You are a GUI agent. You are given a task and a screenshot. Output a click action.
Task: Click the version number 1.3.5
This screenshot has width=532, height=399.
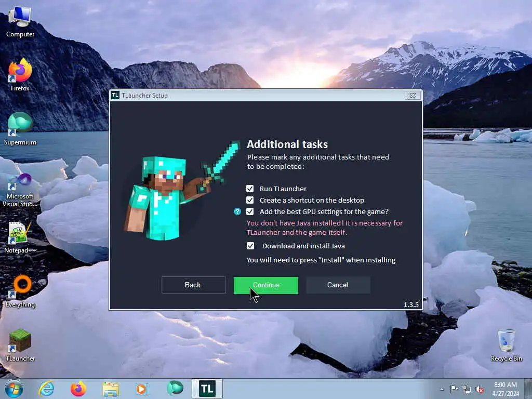coord(411,304)
